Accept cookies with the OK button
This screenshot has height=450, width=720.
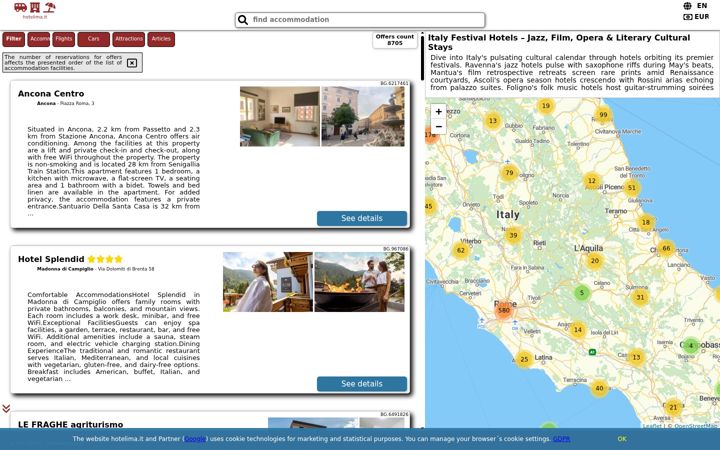point(622,439)
